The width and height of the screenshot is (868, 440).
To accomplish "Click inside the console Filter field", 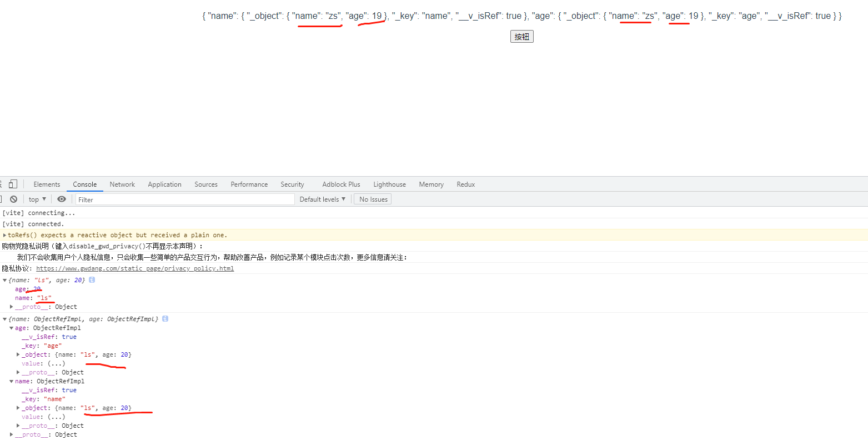I will (x=183, y=199).
